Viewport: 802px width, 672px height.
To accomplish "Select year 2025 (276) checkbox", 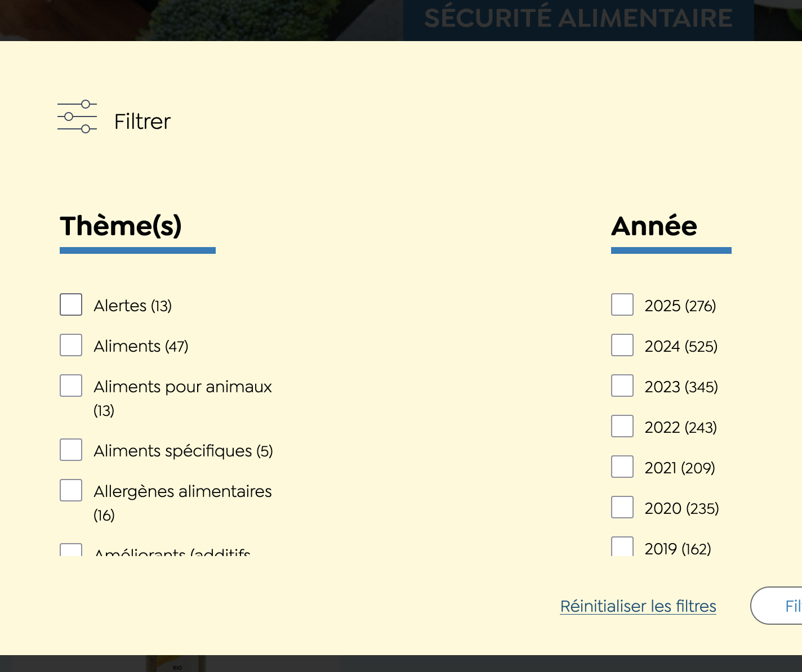I will click(622, 304).
